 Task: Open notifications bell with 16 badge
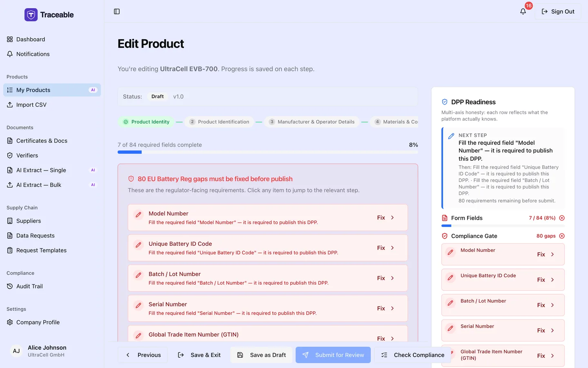[x=523, y=11]
